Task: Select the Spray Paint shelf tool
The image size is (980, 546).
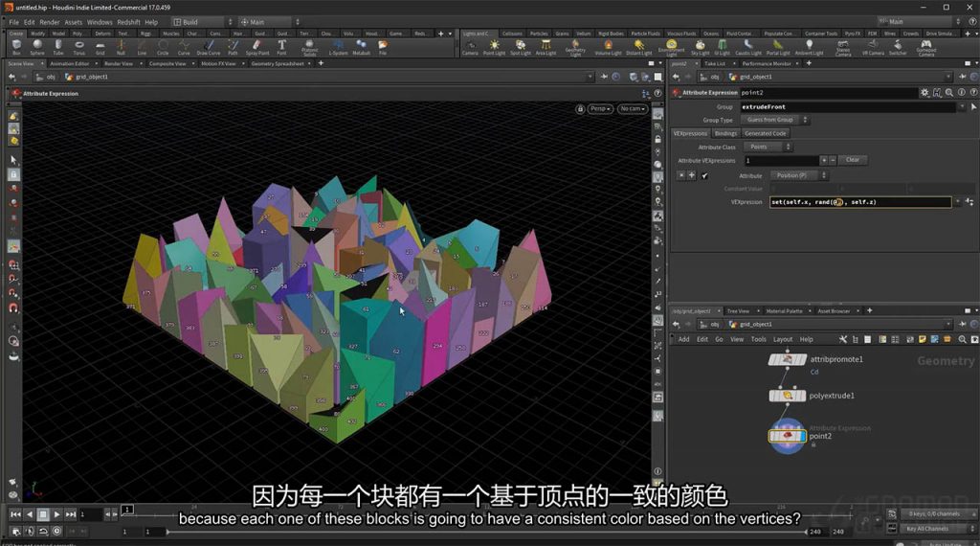Action: (256, 47)
